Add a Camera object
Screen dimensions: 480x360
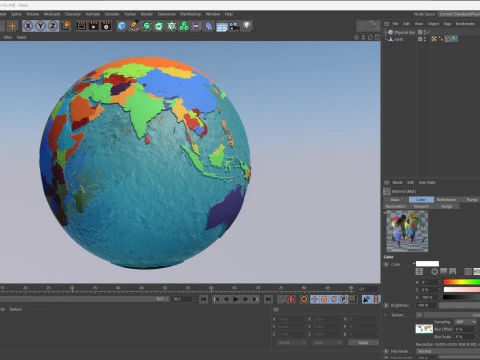click(x=234, y=26)
